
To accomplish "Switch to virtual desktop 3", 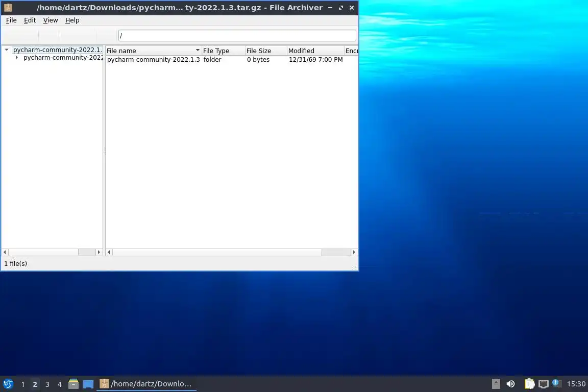I will pos(47,384).
